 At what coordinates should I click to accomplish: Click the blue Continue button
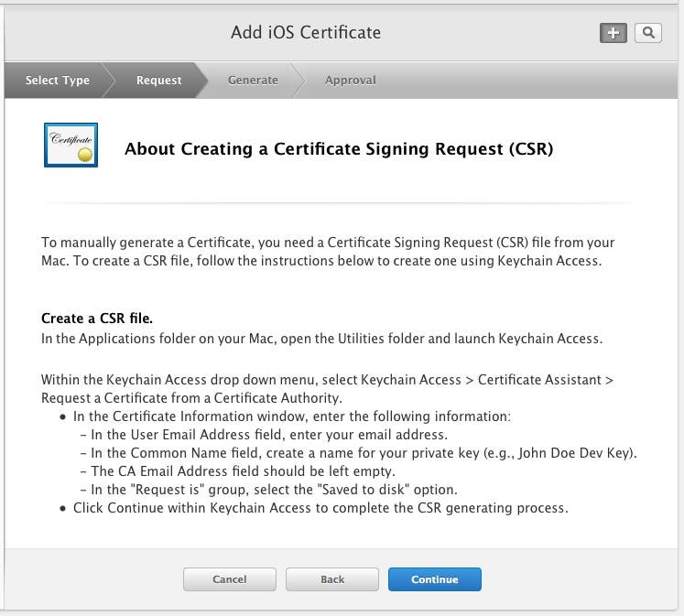coord(434,579)
